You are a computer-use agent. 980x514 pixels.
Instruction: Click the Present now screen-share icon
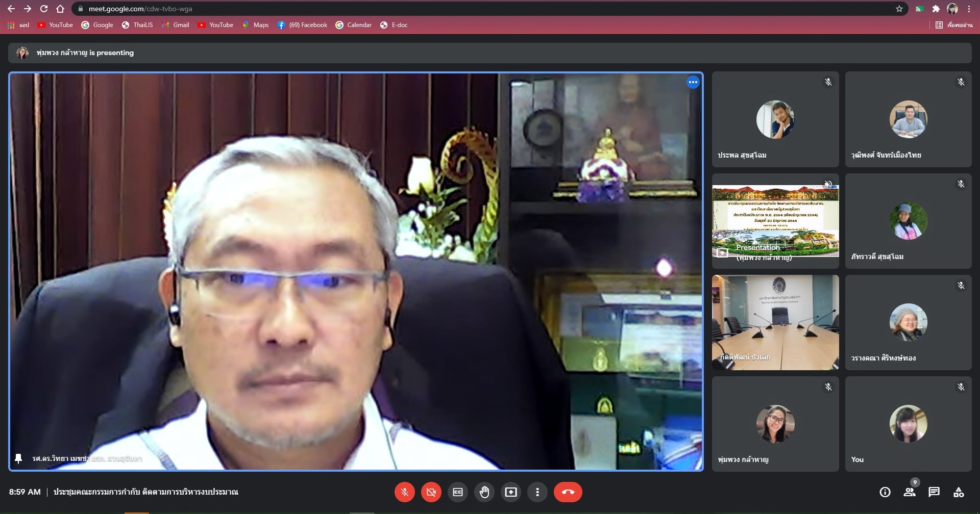tap(511, 492)
